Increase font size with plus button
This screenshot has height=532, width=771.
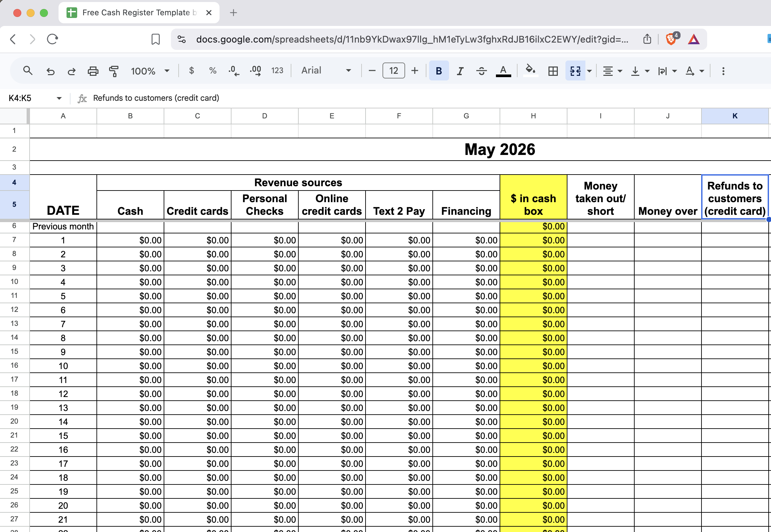pyautogui.click(x=414, y=71)
